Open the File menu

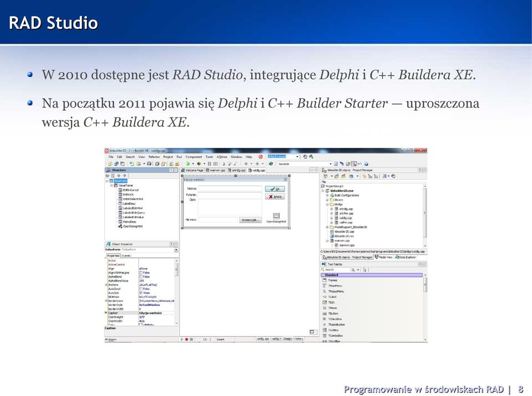click(x=111, y=157)
